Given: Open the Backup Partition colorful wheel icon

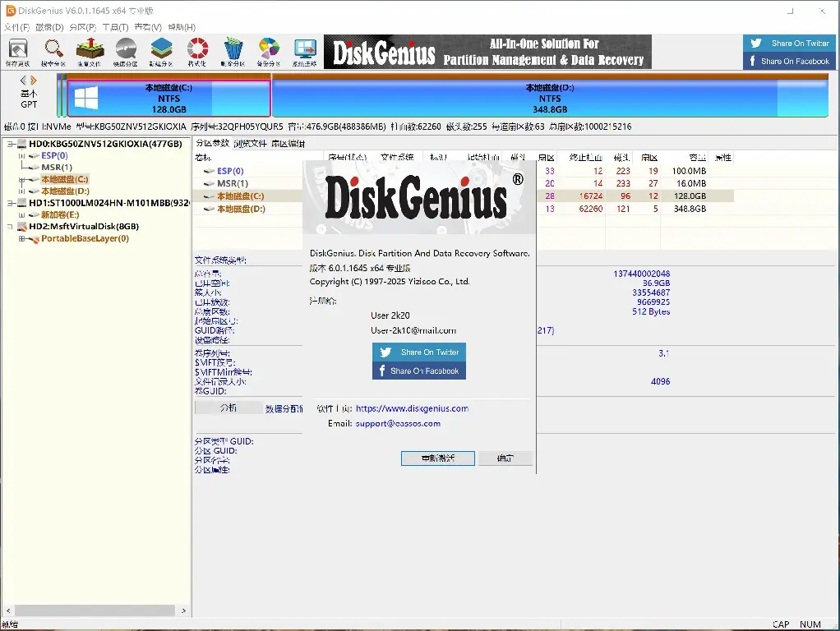Looking at the screenshot, I should tap(269, 51).
